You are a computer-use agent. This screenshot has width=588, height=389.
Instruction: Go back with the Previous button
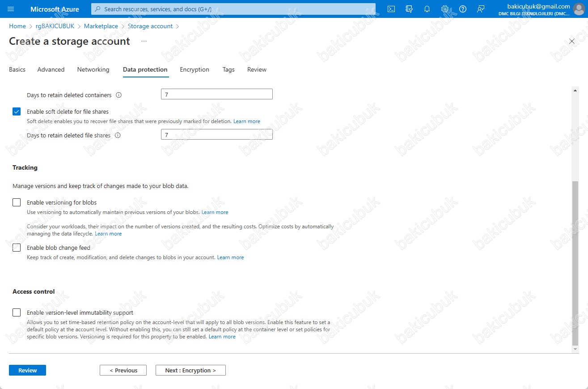[123, 370]
